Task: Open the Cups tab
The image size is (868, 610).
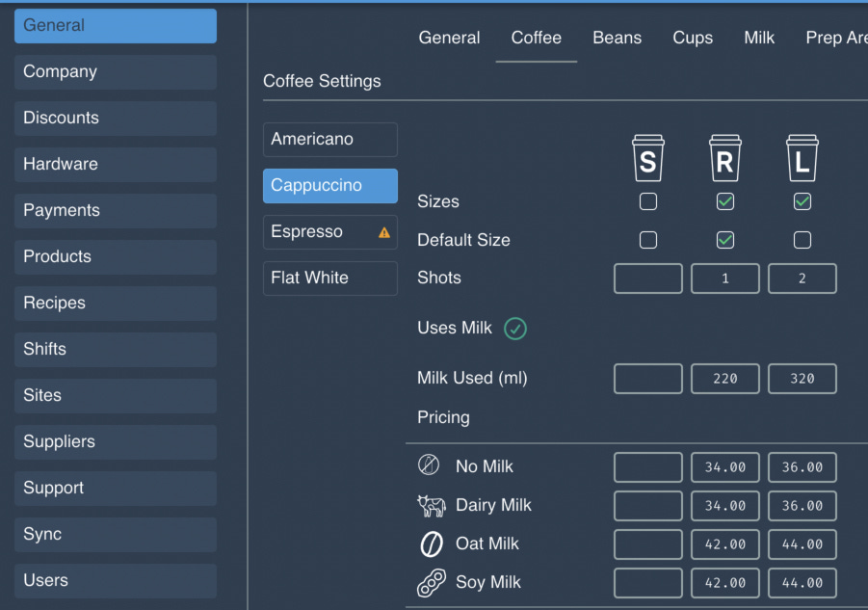Action: point(693,38)
